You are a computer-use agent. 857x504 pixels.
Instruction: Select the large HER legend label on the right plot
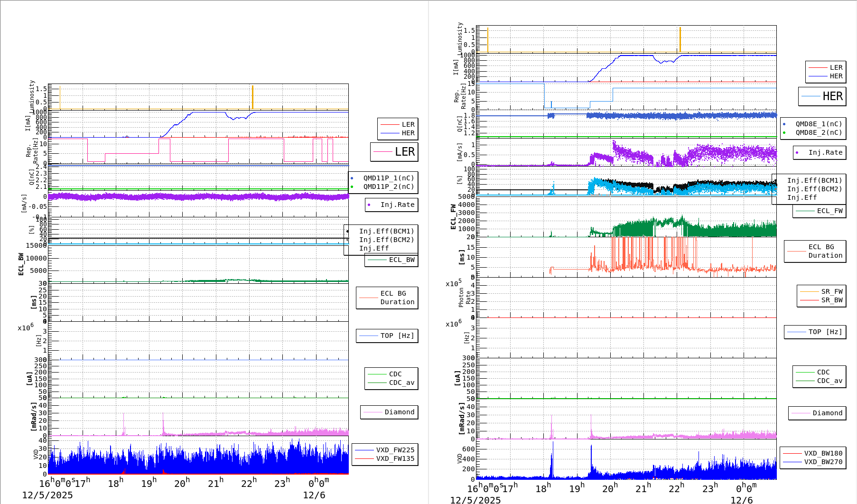(833, 96)
